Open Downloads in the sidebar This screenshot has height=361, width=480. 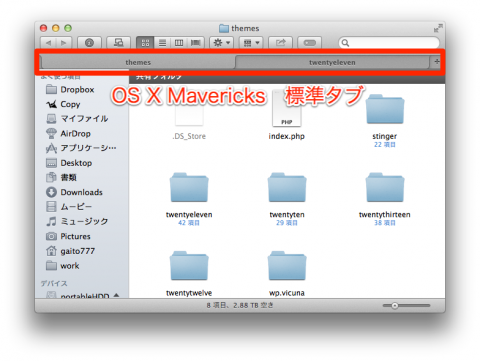point(74,192)
